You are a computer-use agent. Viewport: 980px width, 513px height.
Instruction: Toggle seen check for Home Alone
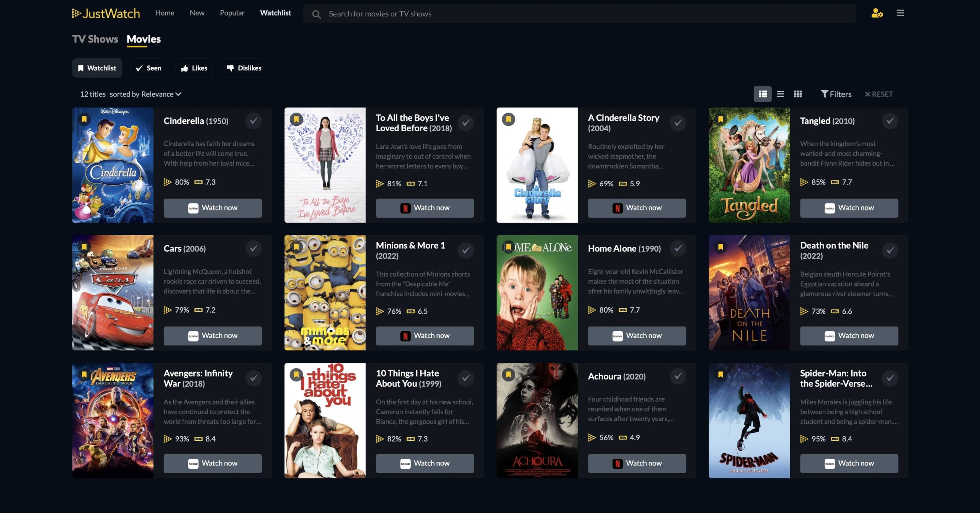click(678, 249)
